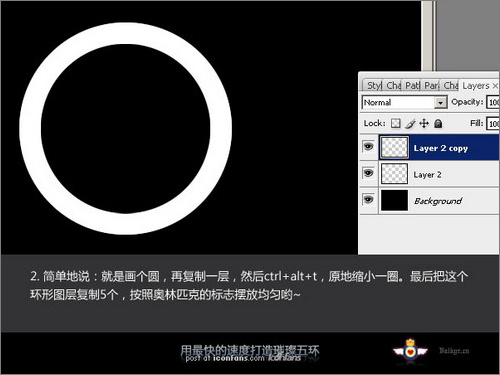Enable Lock image pixels brush icon

click(410, 124)
